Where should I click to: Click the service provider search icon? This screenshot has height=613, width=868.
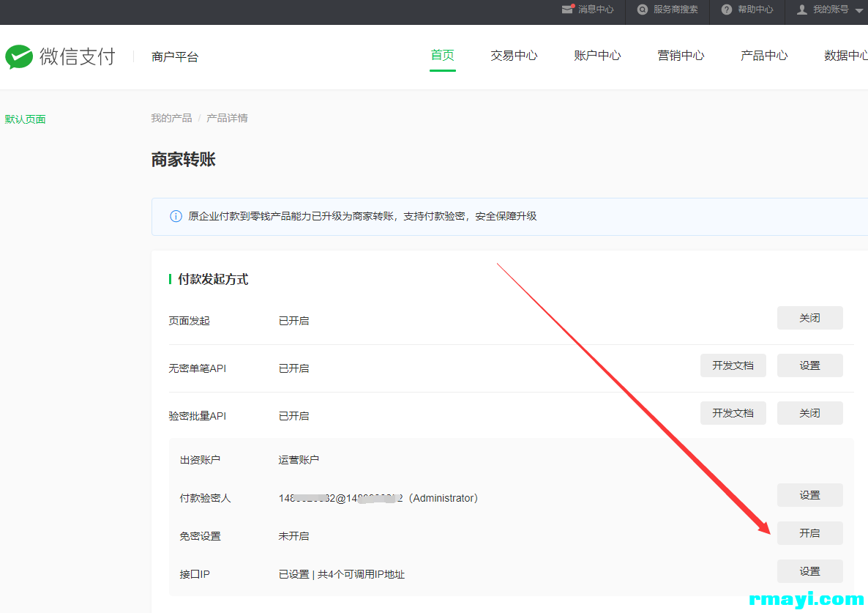click(642, 10)
